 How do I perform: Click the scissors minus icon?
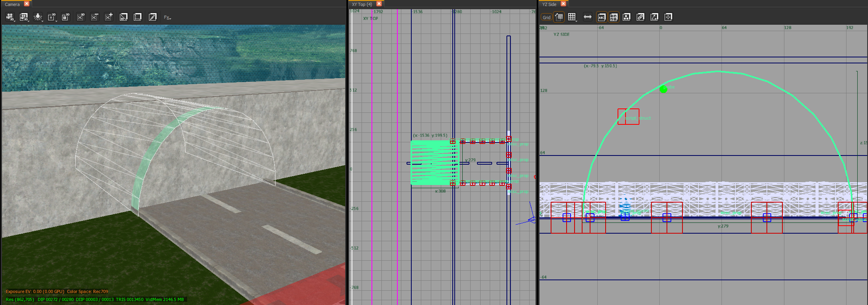(x=94, y=17)
